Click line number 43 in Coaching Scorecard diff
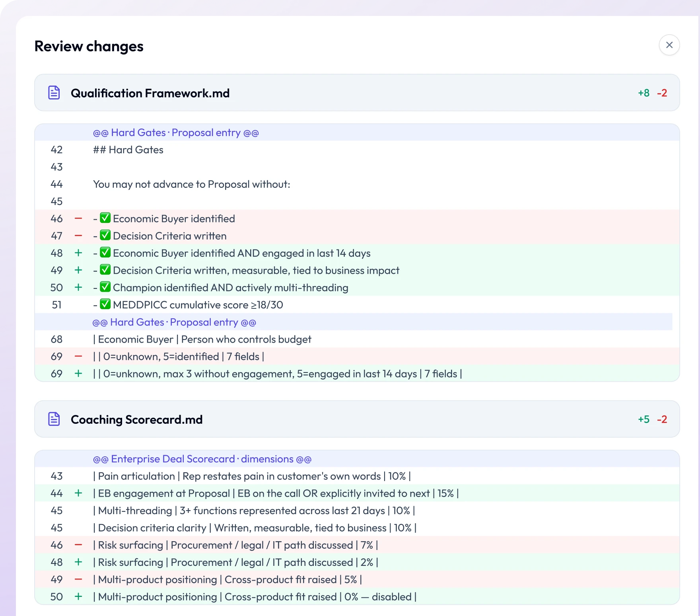700x616 pixels. 56,476
